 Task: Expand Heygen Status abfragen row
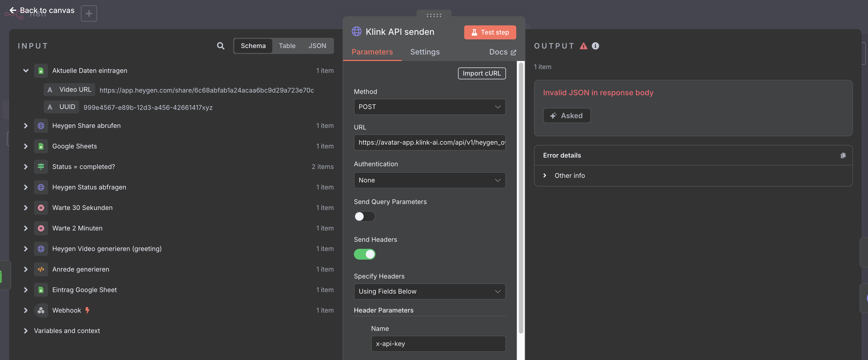tap(26, 187)
